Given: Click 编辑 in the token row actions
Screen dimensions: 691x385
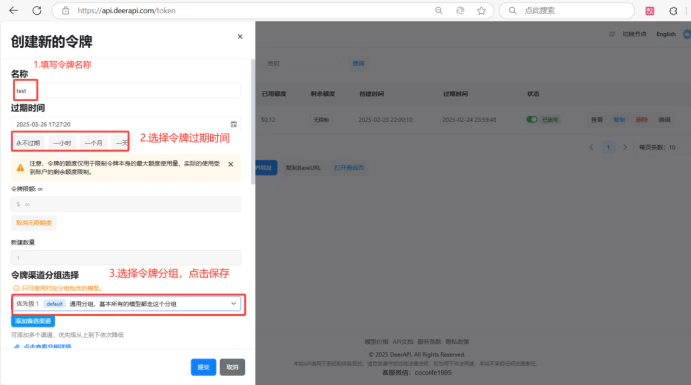Looking at the screenshot, I should (664, 120).
